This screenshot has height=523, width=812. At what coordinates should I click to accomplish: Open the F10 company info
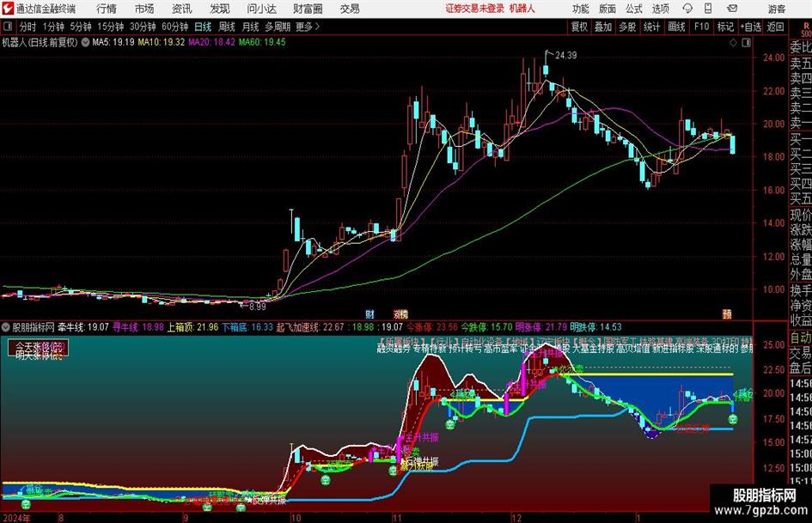pyautogui.click(x=702, y=27)
